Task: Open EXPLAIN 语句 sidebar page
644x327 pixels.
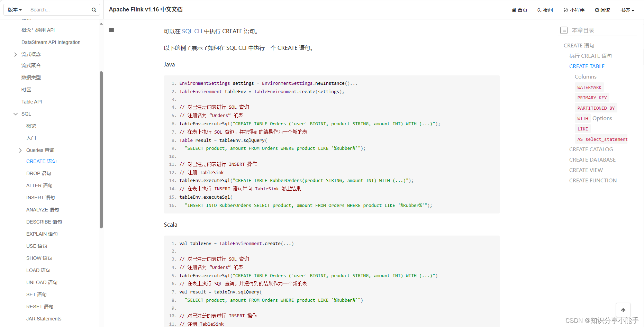Action: 42,234
